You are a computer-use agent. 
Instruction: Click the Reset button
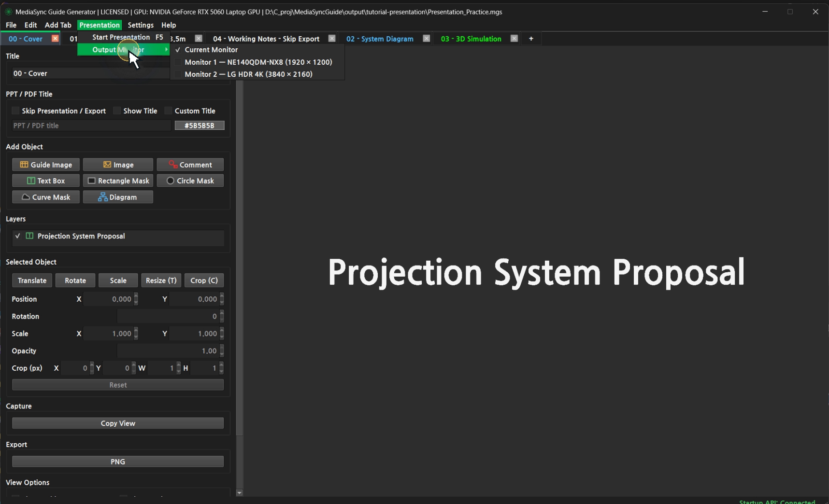118,385
